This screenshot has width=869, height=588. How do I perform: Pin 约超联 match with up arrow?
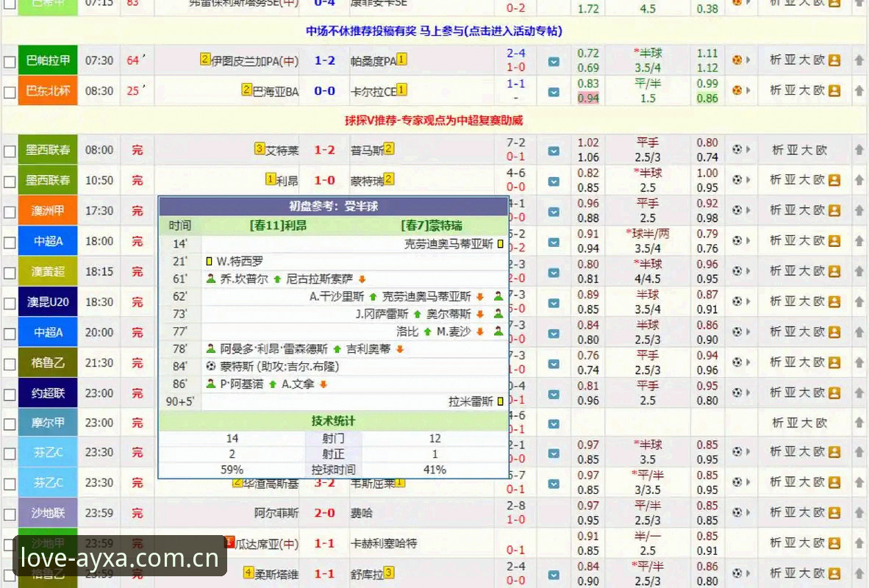(859, 392)
